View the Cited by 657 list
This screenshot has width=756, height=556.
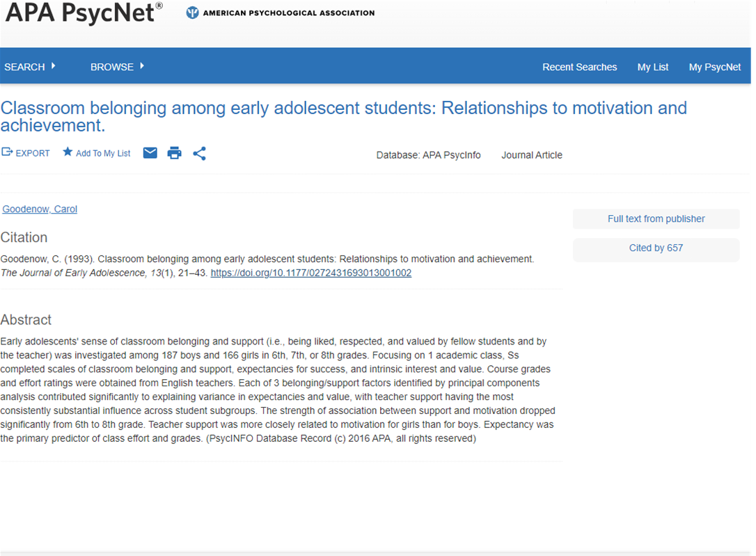(656, 248)
